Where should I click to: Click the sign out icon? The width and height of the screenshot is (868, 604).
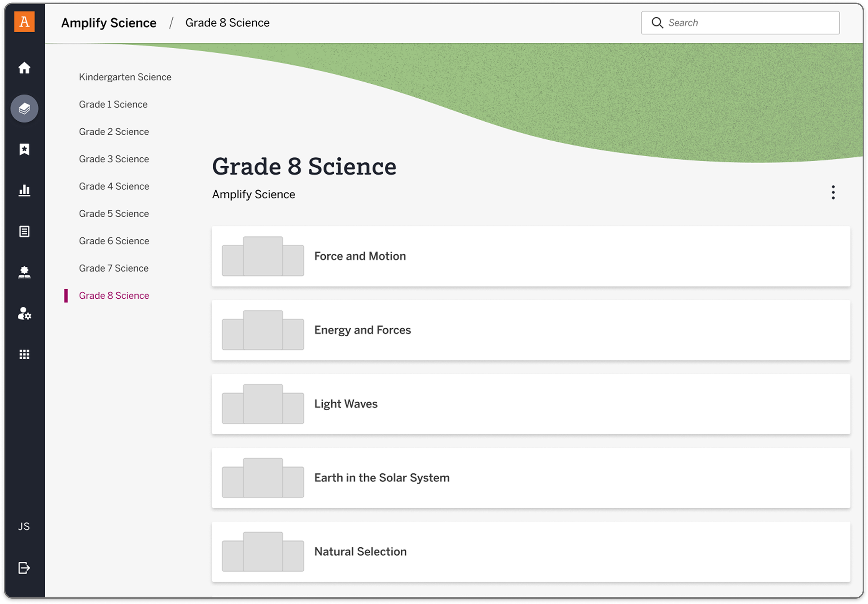[x=24, y=568]
